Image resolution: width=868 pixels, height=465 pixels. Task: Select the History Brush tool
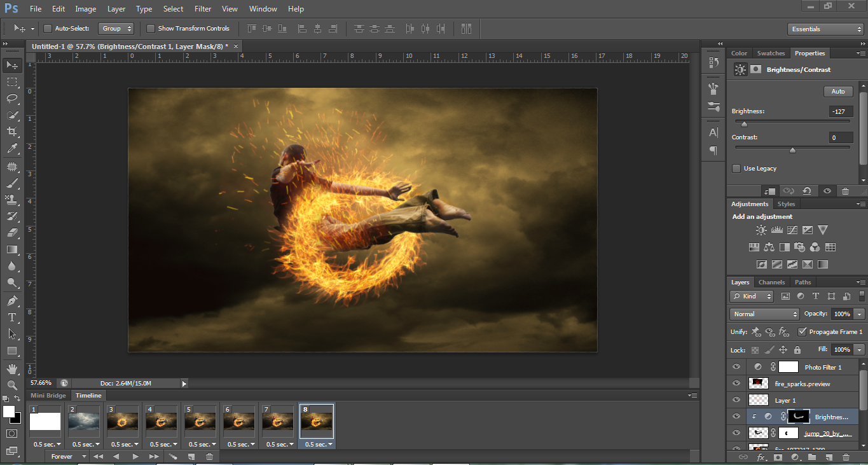12,216
